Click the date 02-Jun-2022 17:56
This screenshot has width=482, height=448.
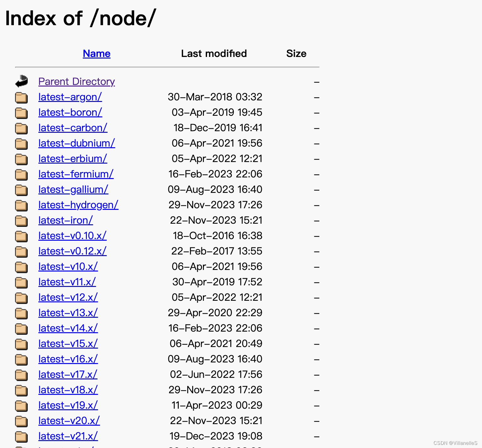click(216, 374)
